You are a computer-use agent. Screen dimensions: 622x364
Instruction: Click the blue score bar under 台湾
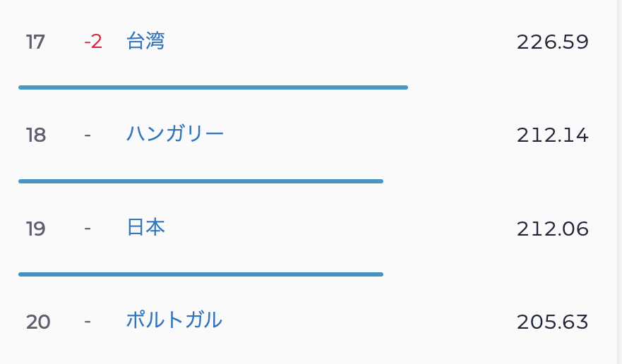[x=213, y=87]
